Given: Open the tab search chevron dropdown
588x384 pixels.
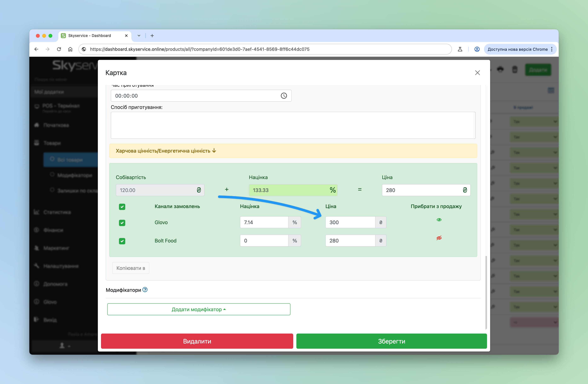Looking at the screenshot, I should coord(139,36).
